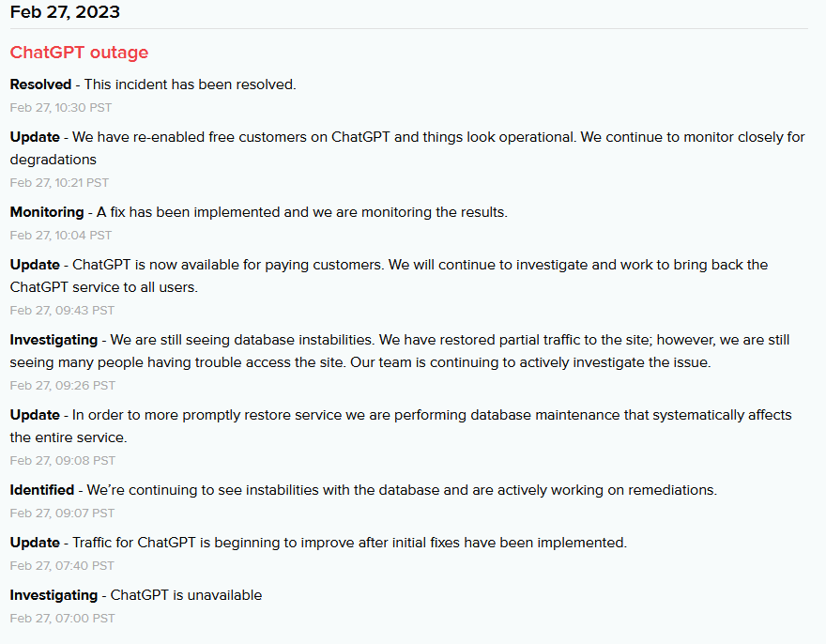The height and width of the screenshot is (644, 826).
Task: Select the 07:00 PST timestamp
Action: pos(62,618)
